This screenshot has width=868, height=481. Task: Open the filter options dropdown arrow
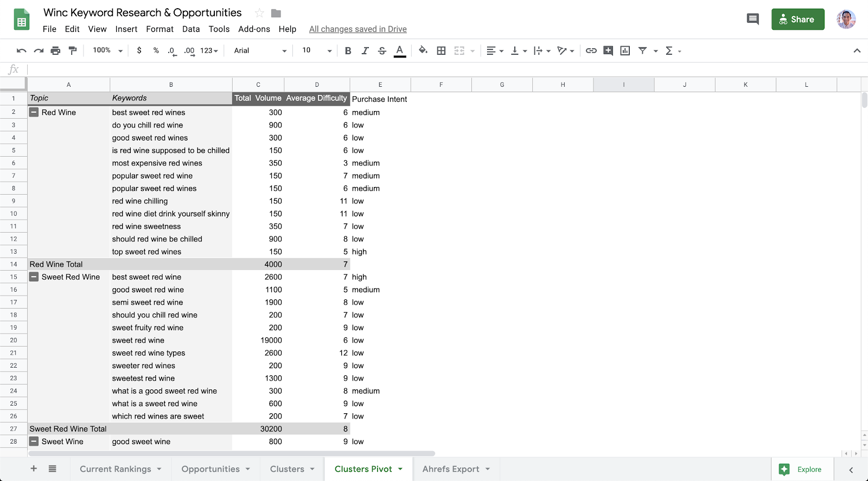[656, 51]
